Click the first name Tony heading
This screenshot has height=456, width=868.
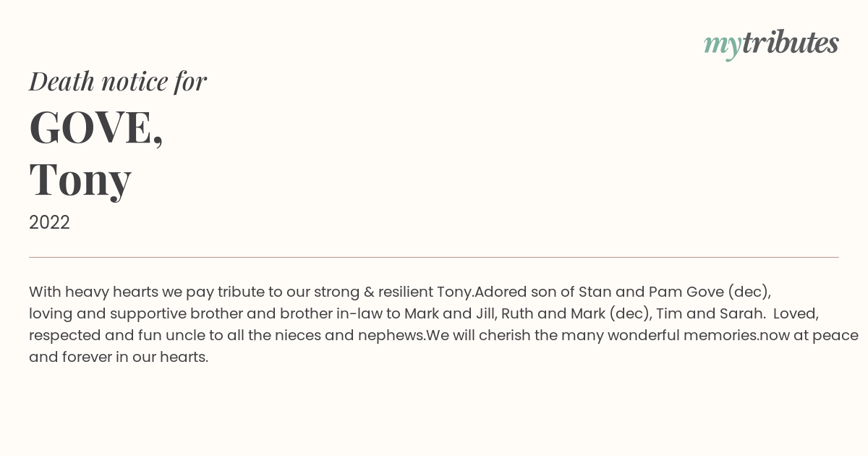click(x=80, y=180)
